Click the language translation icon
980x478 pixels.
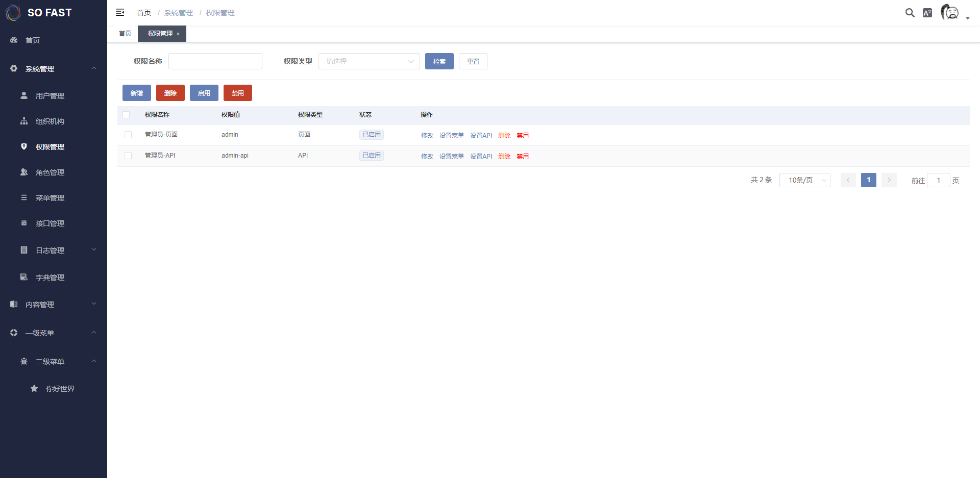927,13
